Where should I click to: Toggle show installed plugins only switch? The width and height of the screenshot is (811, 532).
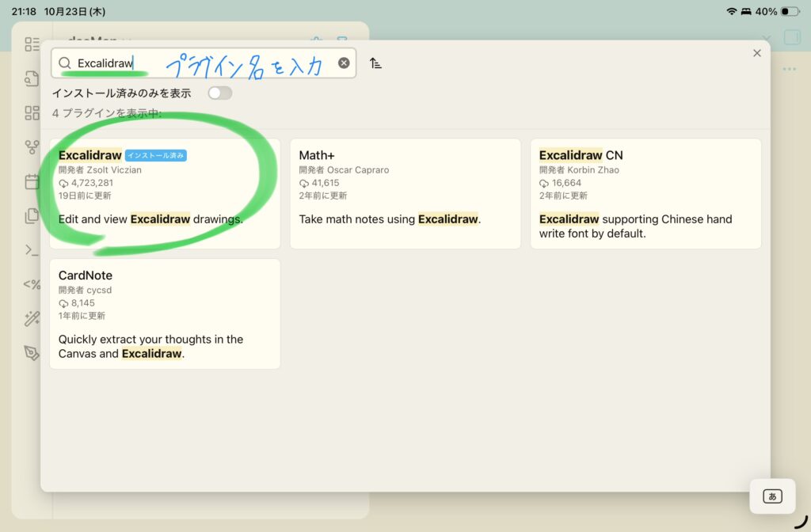pyautogui.click(x=219, y=93)
